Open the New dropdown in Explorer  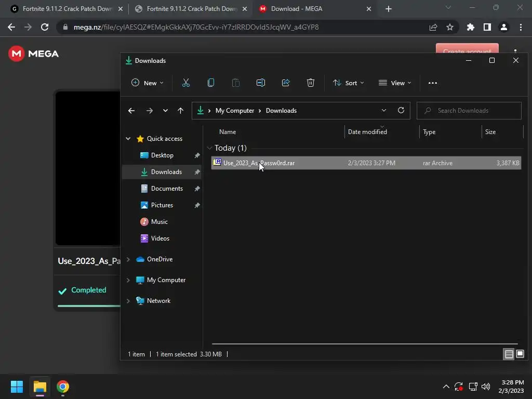point(147,83)
